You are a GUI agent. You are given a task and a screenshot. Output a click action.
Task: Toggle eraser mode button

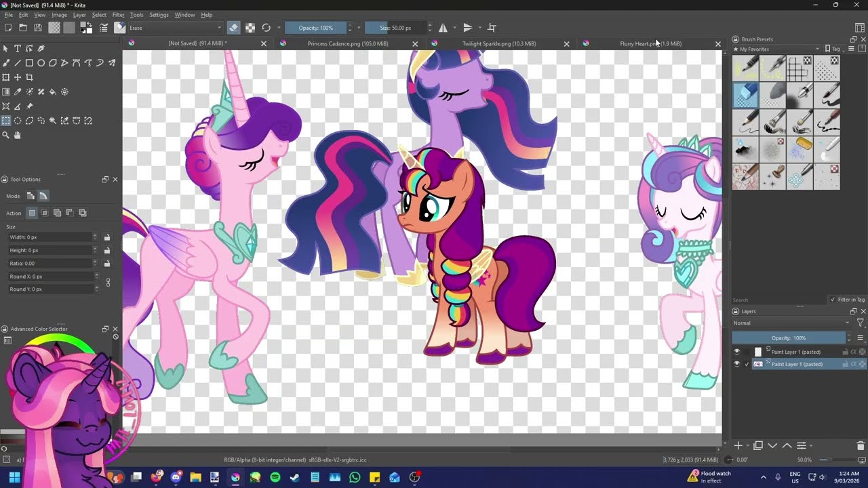click(x=234, y=28)
